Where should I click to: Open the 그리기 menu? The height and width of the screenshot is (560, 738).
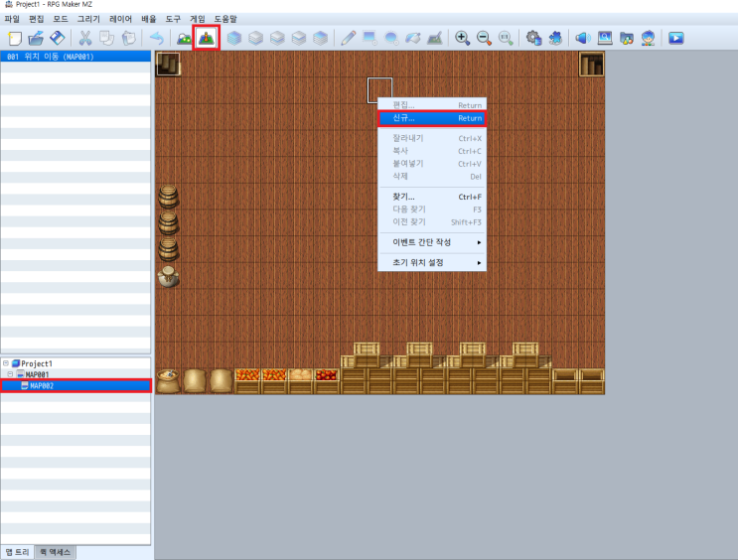[88, 19]
